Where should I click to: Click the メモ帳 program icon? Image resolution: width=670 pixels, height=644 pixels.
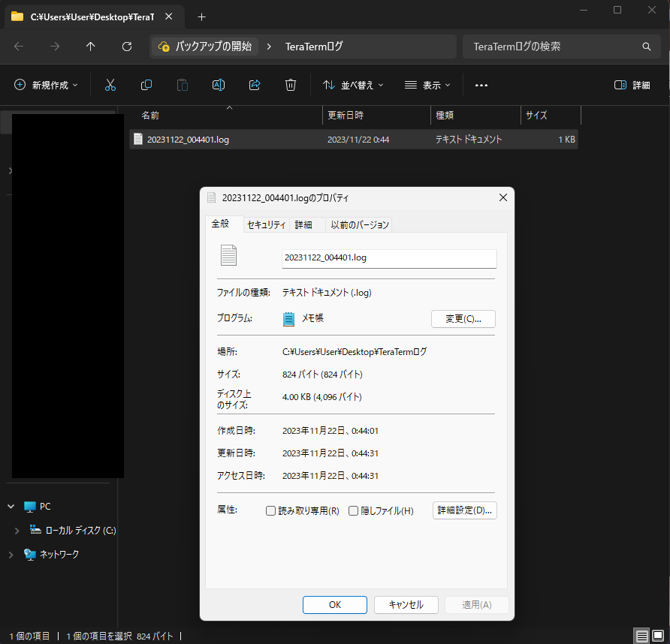[x=289, y=318]
